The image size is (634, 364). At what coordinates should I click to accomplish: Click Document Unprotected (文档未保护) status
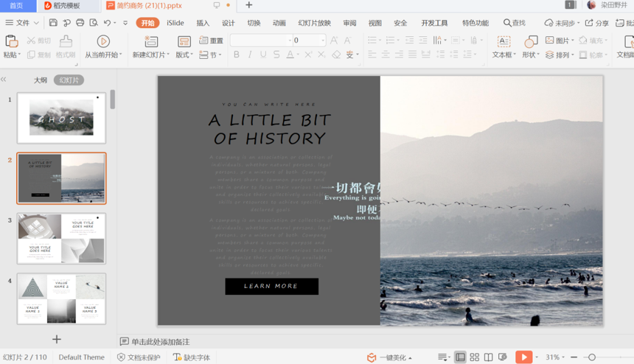pyautogui.click(x=139, y=357)
